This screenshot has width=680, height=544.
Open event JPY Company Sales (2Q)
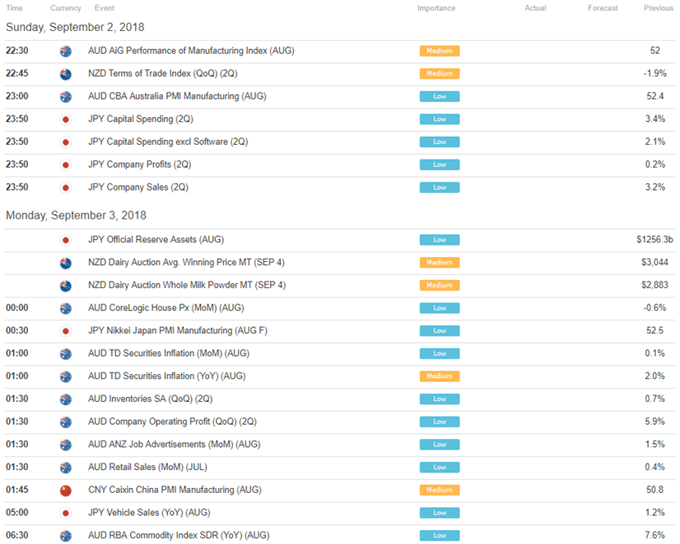click(138, 187)
